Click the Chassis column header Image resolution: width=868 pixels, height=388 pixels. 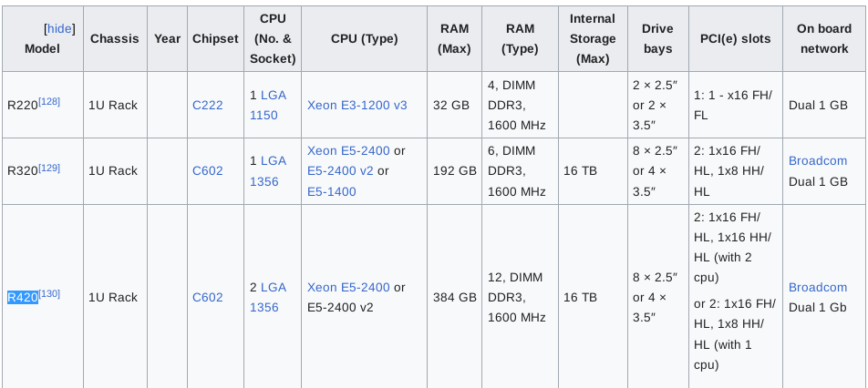tap(115, 38)
